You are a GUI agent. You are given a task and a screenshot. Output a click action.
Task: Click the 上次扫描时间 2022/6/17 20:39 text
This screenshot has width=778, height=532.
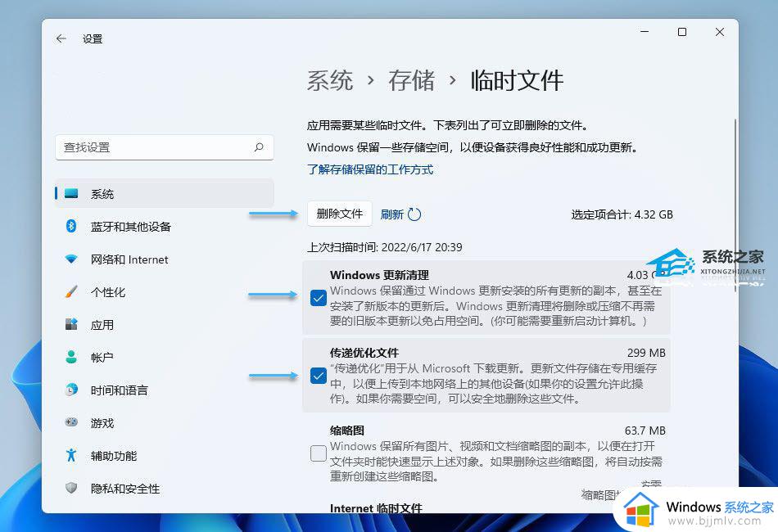tap(385, 247)
